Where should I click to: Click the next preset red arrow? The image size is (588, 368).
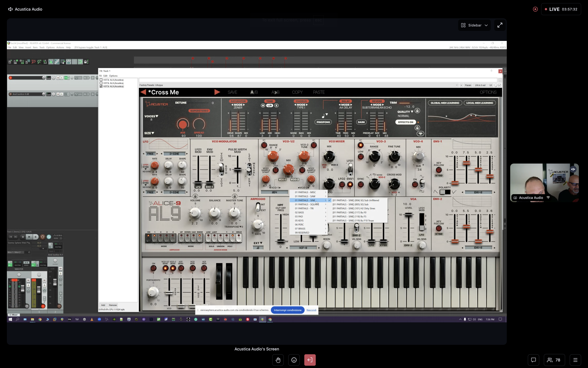[217, 92]
